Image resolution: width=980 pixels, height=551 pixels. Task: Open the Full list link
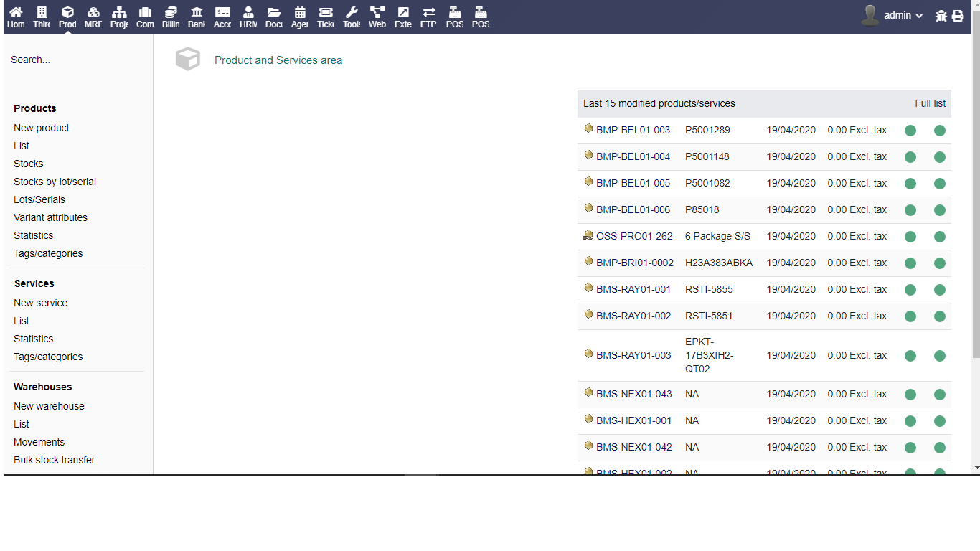[930, 103]
